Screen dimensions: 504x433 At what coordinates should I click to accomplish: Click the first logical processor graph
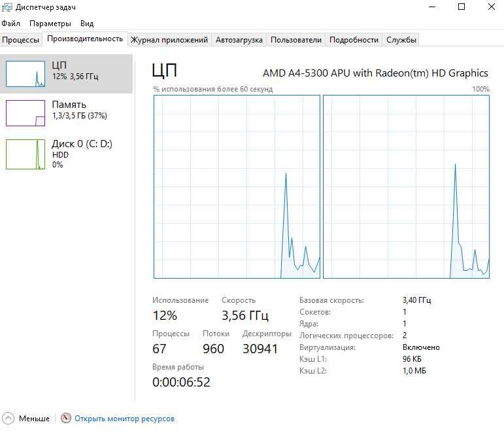click(x=237, y=186)
